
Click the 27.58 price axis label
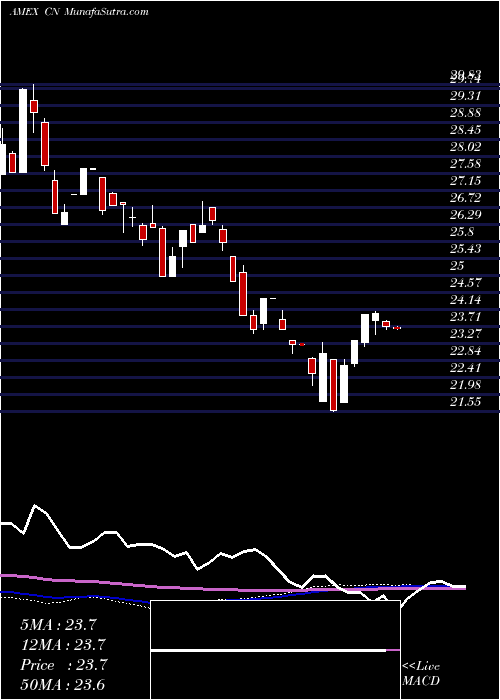coord(466,163)
